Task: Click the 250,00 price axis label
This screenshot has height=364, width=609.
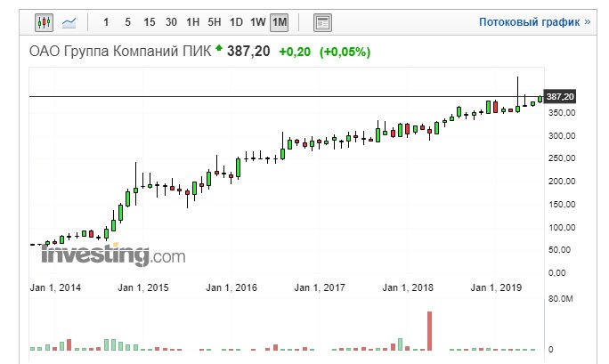Action: (x=562, y=158)
